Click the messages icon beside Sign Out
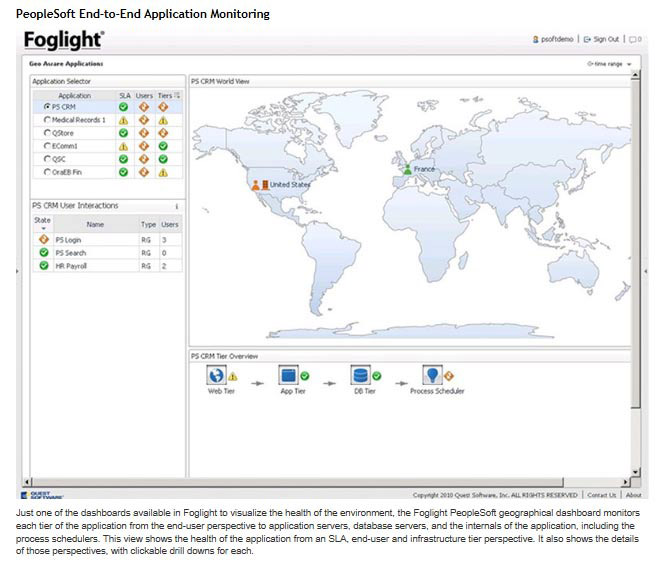 pos(635,39)
